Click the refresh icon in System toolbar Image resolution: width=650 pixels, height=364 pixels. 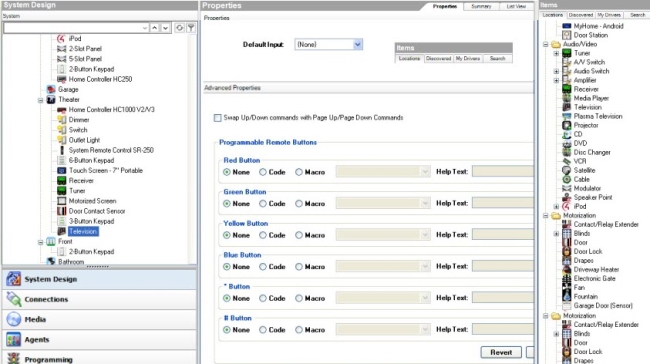[179, 28]
